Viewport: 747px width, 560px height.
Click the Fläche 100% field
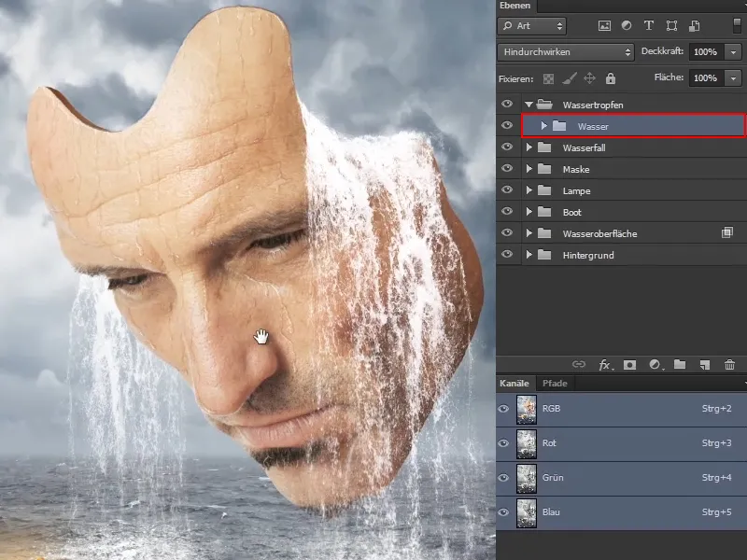point(707,77)
